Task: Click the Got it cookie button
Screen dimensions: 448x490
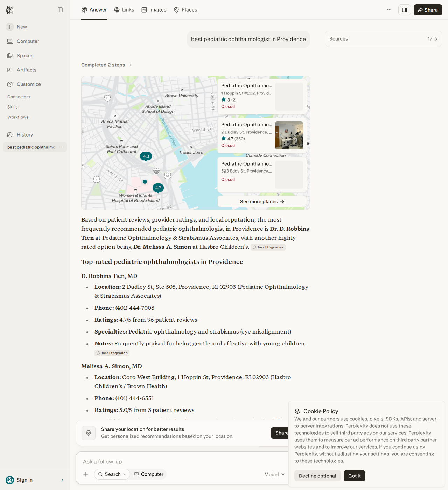Action: pos(355,476)
